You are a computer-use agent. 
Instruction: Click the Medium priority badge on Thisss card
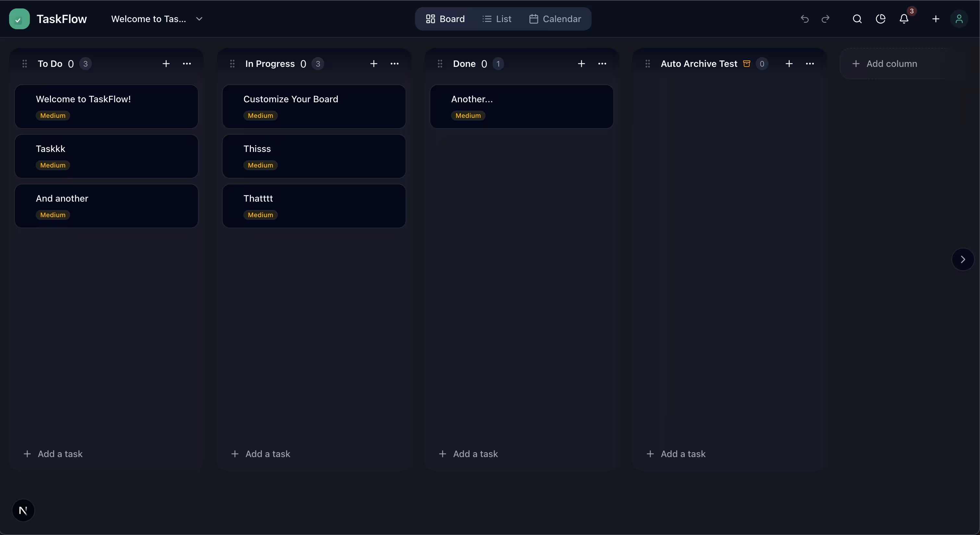tap(260, 165)
